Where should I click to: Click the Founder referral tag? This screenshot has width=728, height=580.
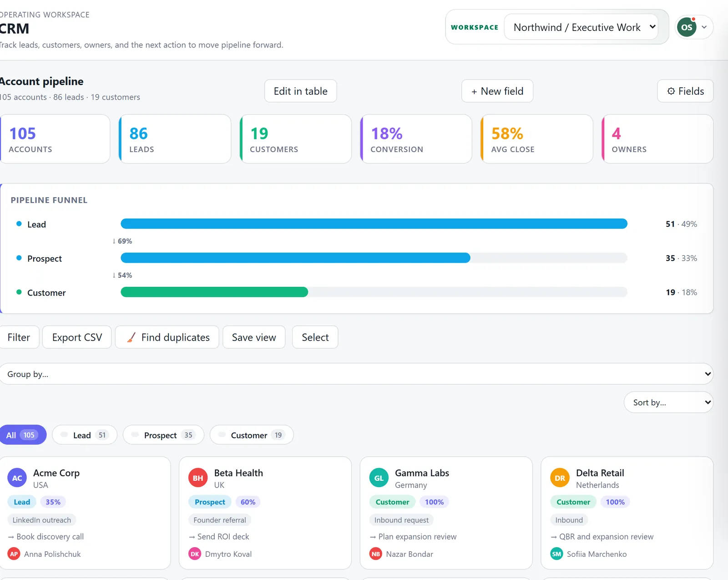220,520
